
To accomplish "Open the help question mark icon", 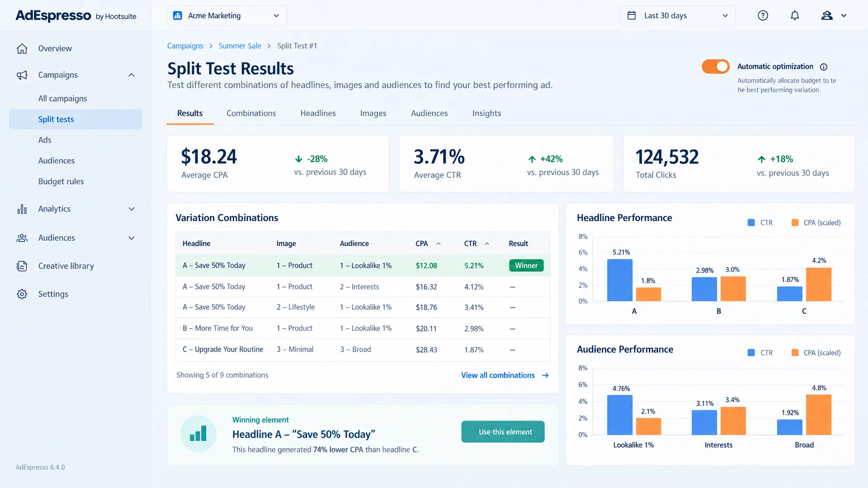I will (763, 15).
